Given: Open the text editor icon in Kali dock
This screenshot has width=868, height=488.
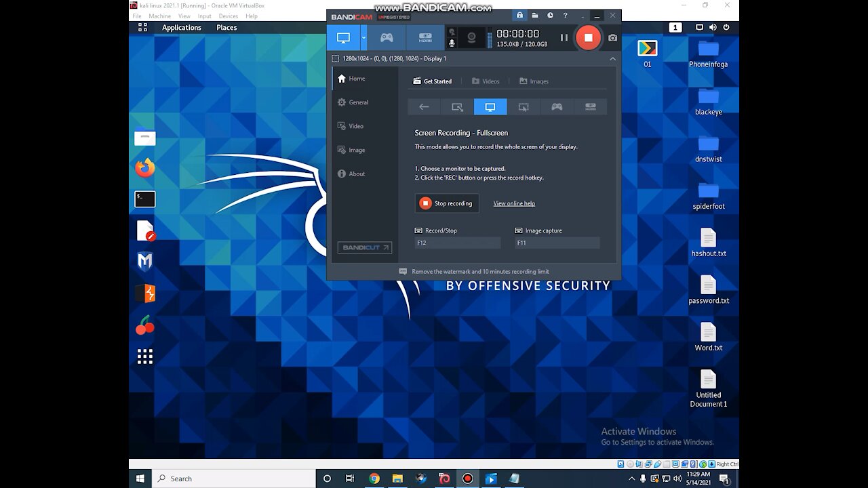Looking at the screenshot, I should [x=145, y=230].
